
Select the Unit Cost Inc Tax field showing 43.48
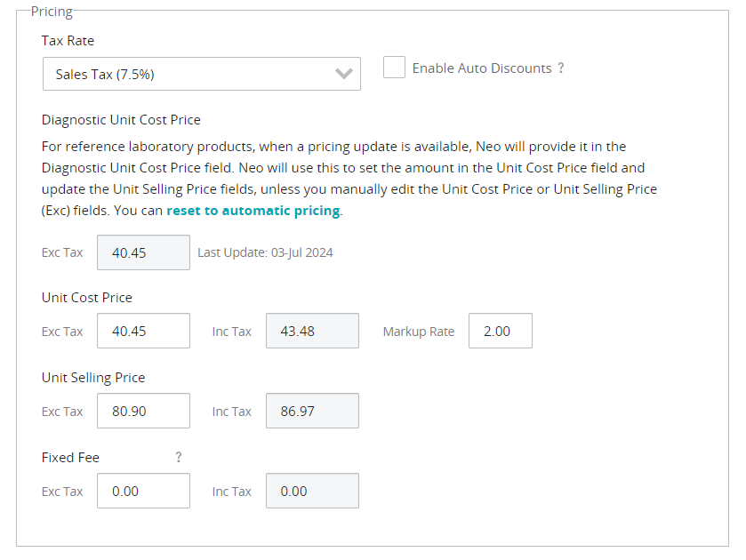tap(312, 331)
